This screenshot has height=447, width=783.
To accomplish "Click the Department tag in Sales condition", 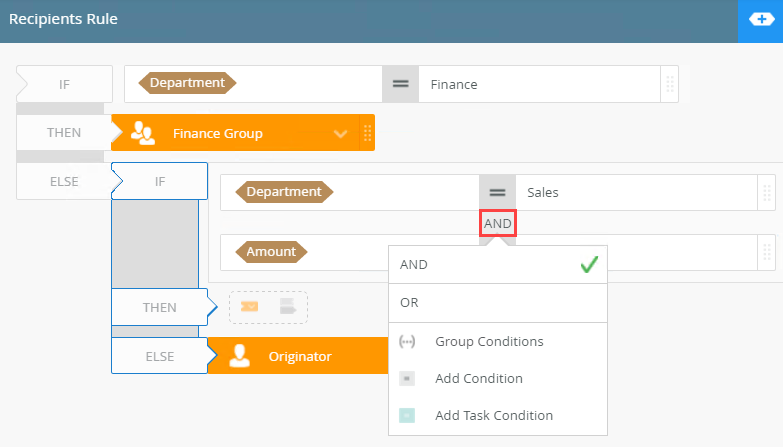I will pos(283,192).
